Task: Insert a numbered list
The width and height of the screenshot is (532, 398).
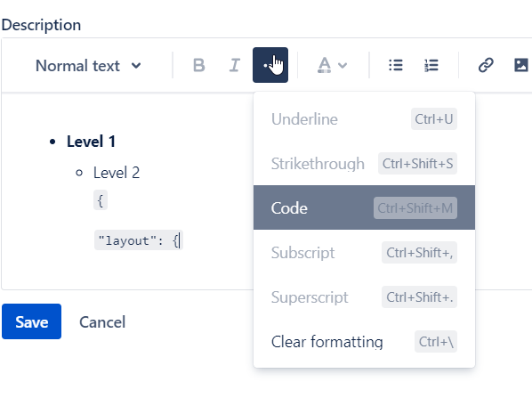Action: [x=431, y=65]
